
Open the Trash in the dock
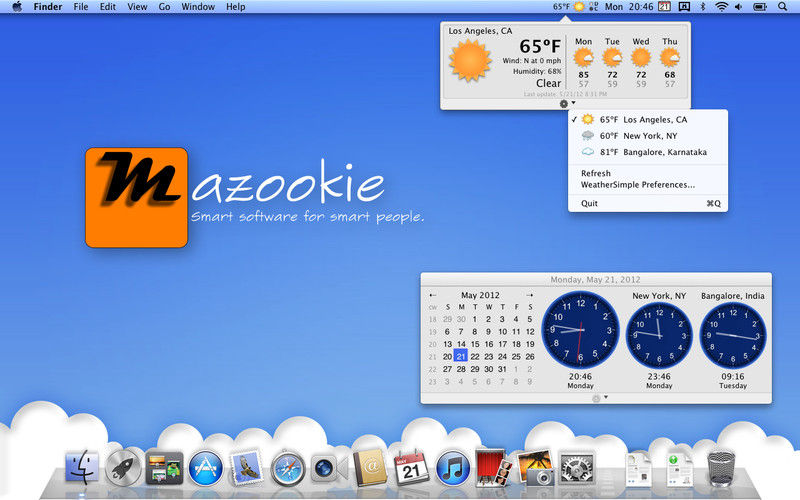721,468
